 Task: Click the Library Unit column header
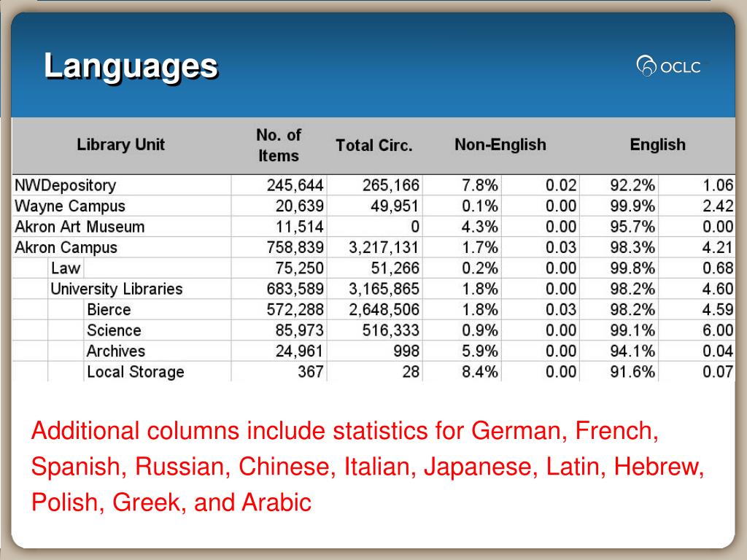tap(121, 144)
